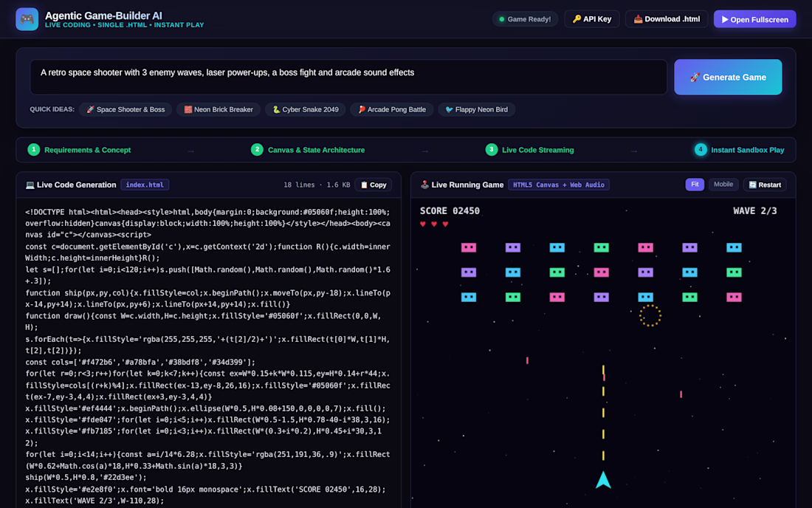This screenshot has height=508, width=812.
Task: Pick the Arcade Pong Battle idea
Action: tap(392, 110)
